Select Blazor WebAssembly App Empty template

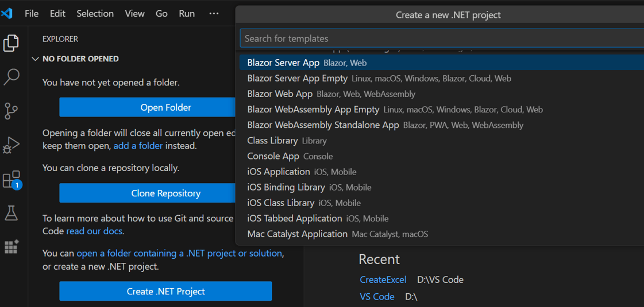pos(442,110)
